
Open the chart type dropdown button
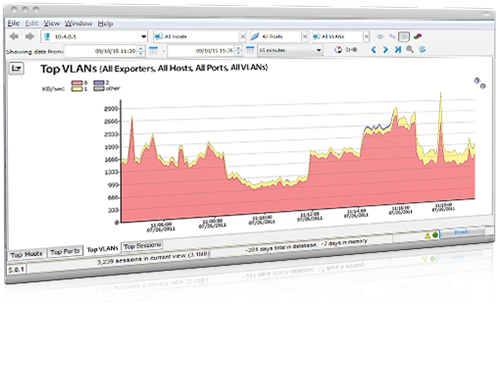[16, 69]
